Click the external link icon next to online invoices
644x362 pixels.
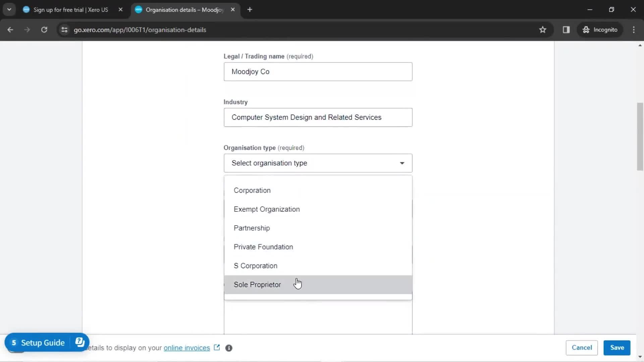pos(217,348)
